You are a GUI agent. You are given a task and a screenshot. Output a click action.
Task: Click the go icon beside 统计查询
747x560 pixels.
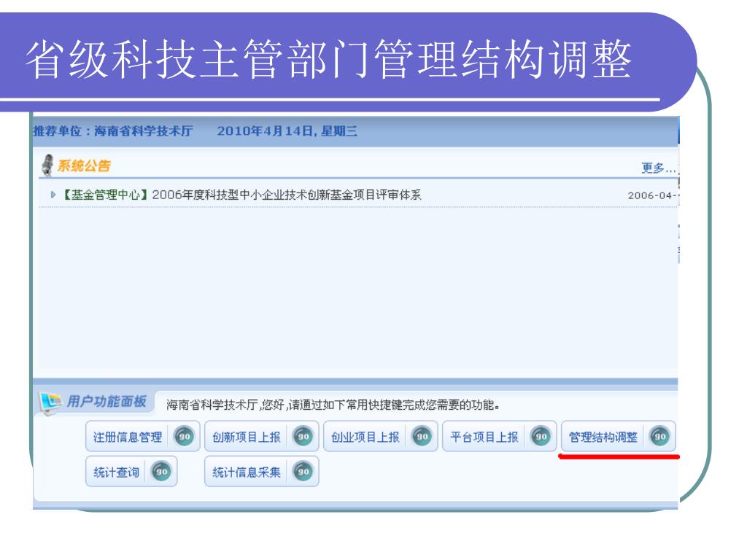click(161, 472)
